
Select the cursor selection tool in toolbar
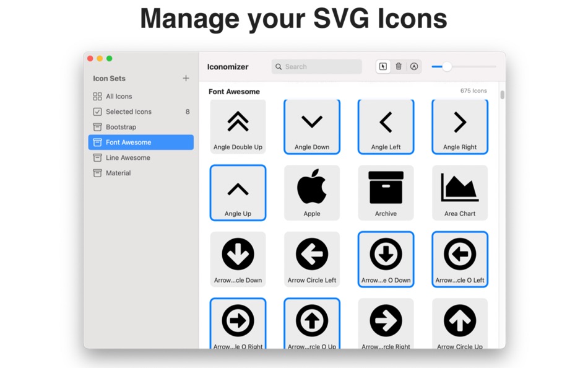383,66
